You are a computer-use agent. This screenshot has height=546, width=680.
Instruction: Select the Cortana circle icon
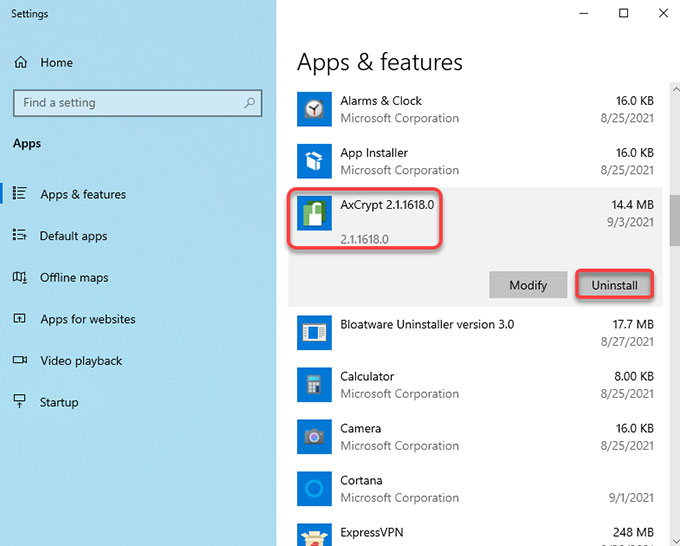point(314,489)
